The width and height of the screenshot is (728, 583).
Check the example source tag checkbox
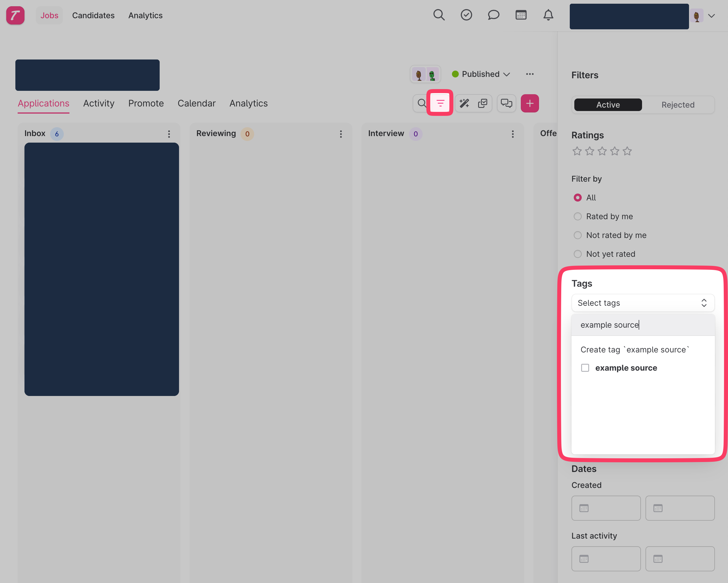coord(585,368)
